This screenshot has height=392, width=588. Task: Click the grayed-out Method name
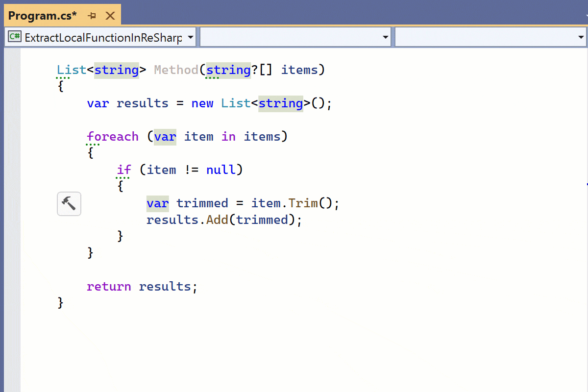tap(176, 70)
